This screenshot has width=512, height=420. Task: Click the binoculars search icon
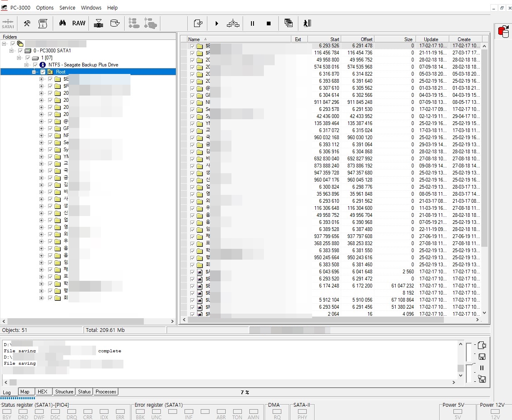click(x=62, y=23)
